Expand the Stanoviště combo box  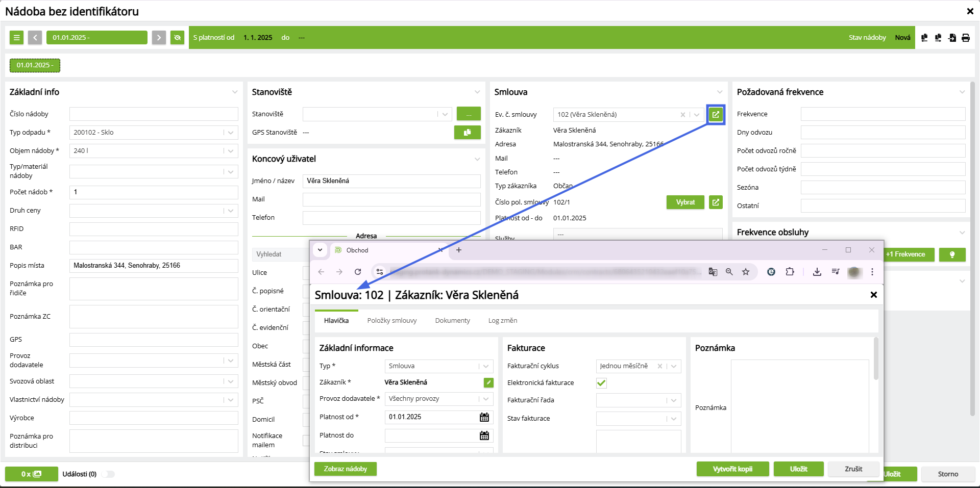(x=445, y=114)
